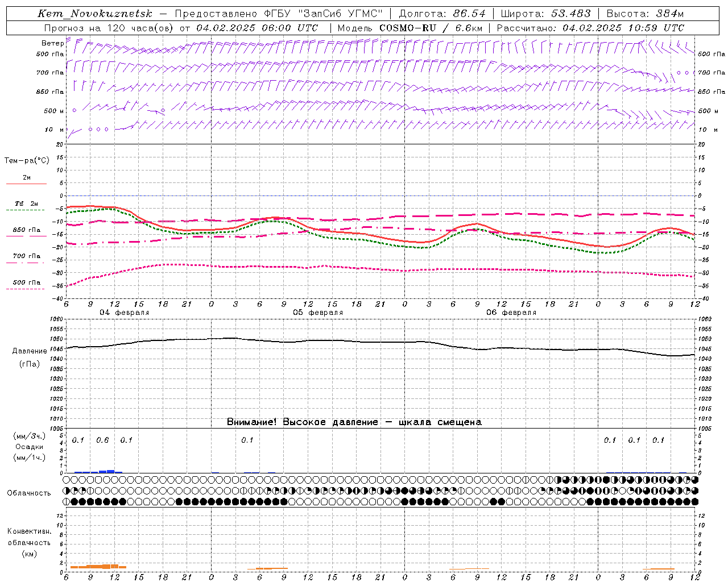The height and width of the screenshot is (582, 728).
Task: Click the orange convective cloud bar on 04 февраля
Action: tap(98, 566)
